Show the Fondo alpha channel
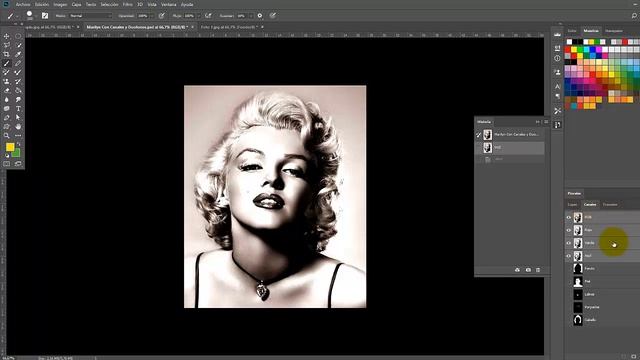 tap(569, 269)
